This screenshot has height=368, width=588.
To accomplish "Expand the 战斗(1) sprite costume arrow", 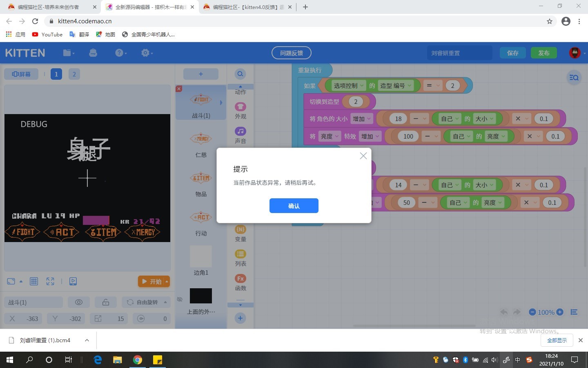I will [x=221, y=103].
